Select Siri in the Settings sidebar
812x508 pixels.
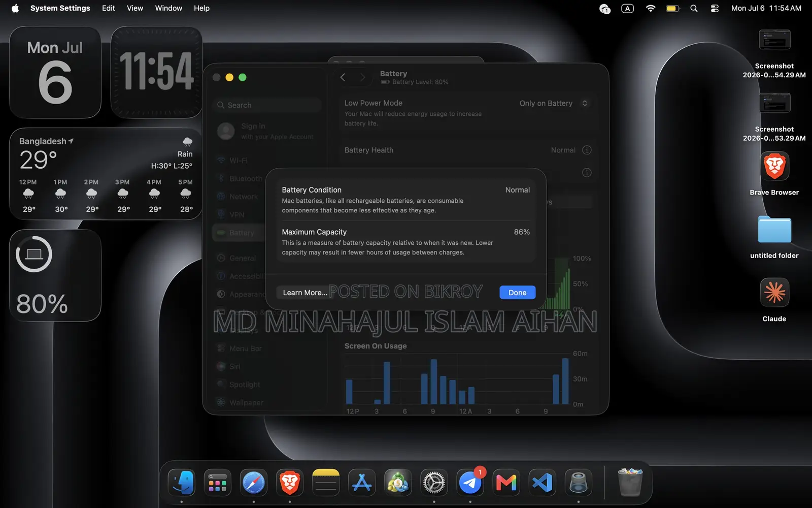pyautogui.click(x=228, y=366)
